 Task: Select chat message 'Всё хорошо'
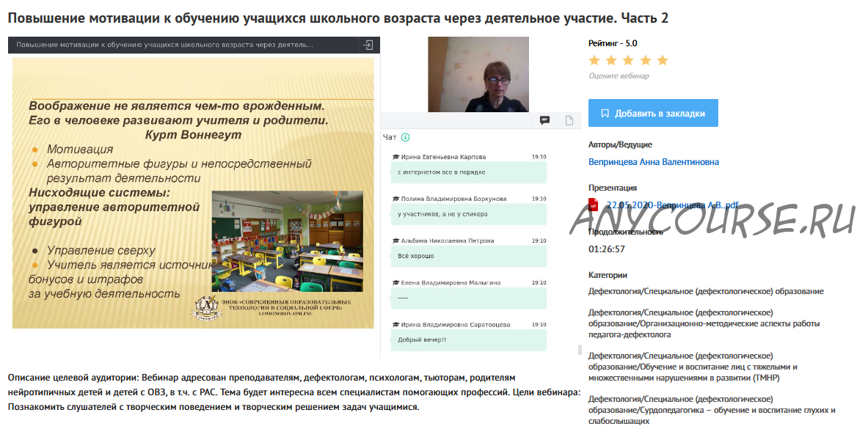click(x=415, y=256)
